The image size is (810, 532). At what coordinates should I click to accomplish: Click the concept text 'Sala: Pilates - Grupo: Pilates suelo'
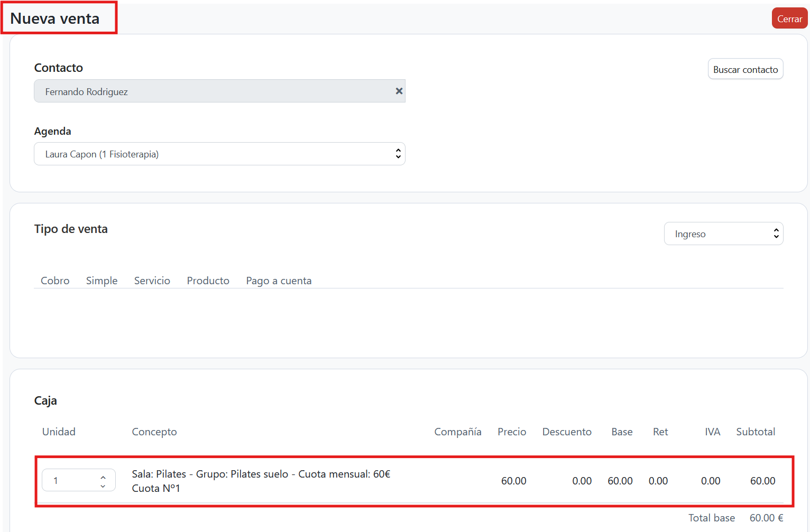210,474
